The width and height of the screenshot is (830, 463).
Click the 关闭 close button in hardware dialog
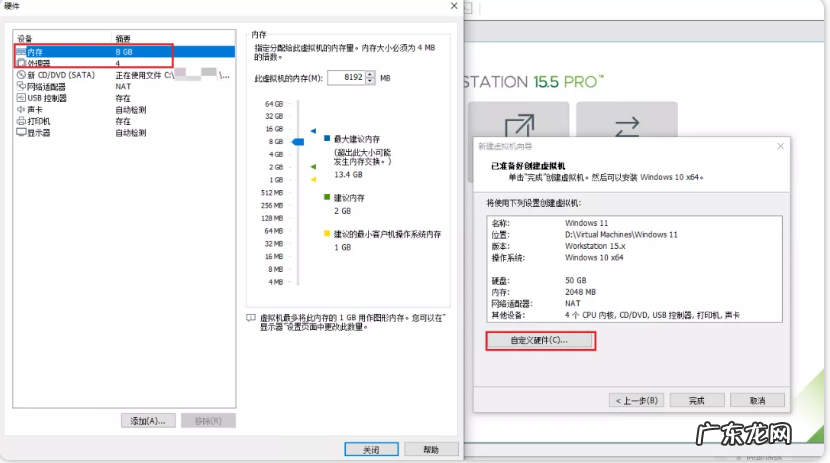coord(371,449)
